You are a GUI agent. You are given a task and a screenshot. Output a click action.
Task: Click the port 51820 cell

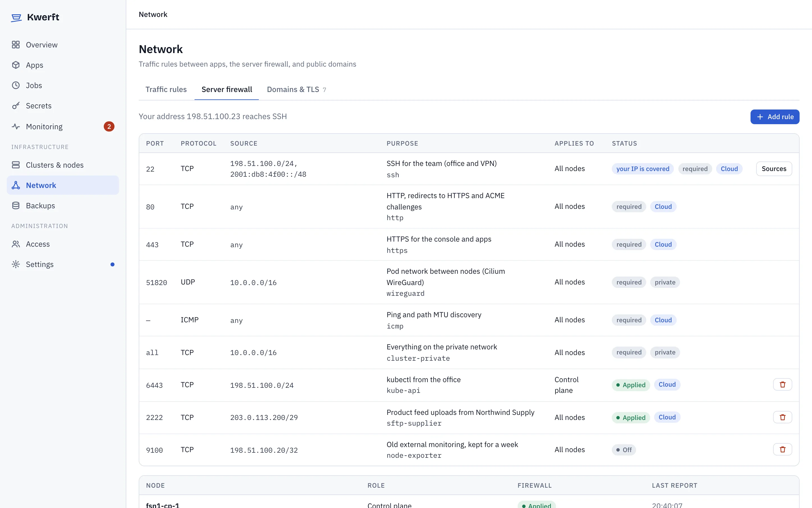[156, 283]
